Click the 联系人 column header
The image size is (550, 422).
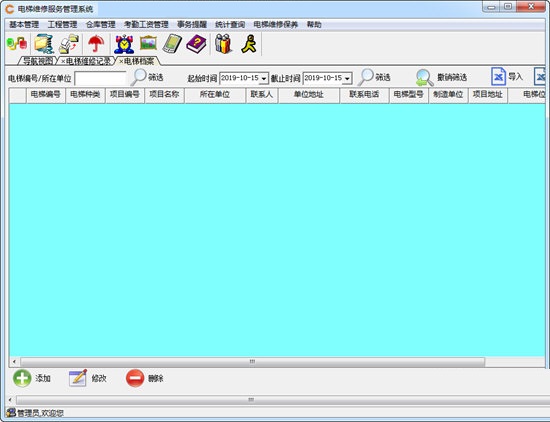(x=262, y=95)
